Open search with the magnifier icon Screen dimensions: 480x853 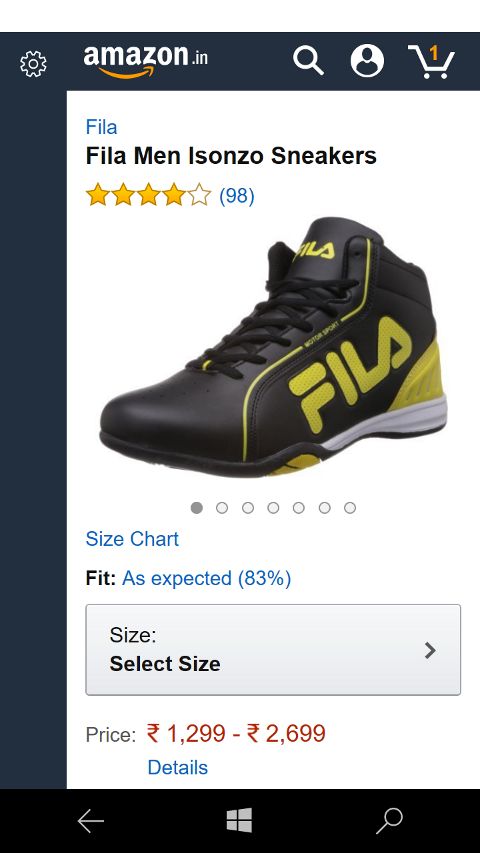[308, 60]
